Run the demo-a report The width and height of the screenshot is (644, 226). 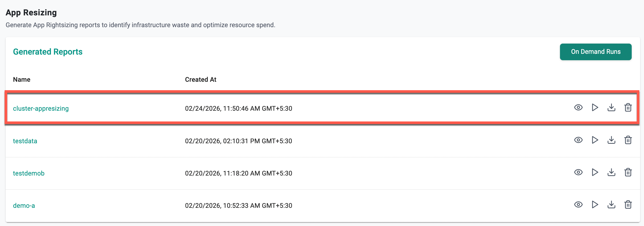coord(595,205)
